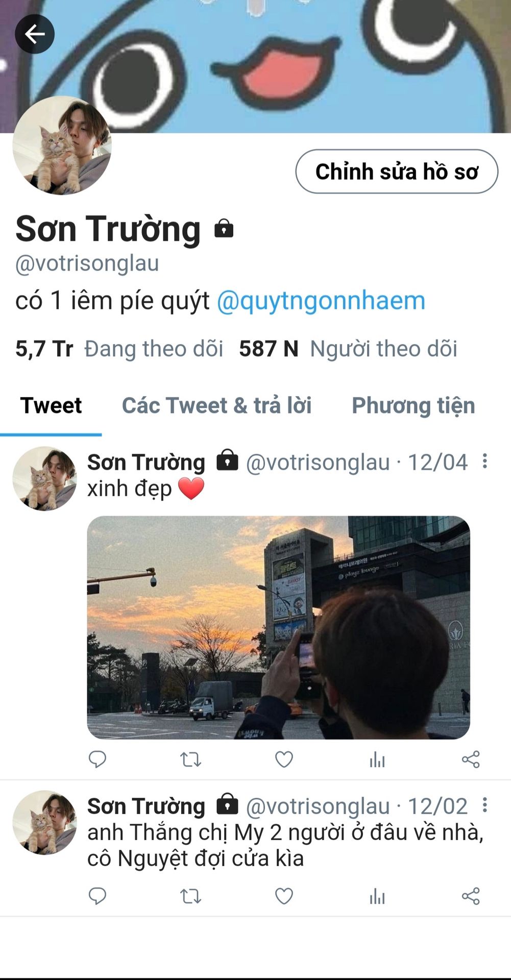The height and width of the screenshot is (980, 511).
Task: Open the 12/02 tweet's three-dot menu
Action: (x=485, y=805)
